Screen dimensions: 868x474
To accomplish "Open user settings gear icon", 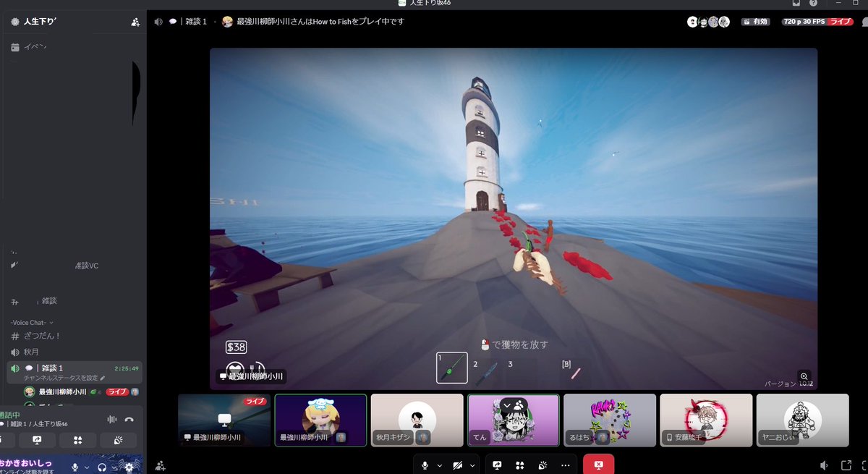I will tap(129, 467).
